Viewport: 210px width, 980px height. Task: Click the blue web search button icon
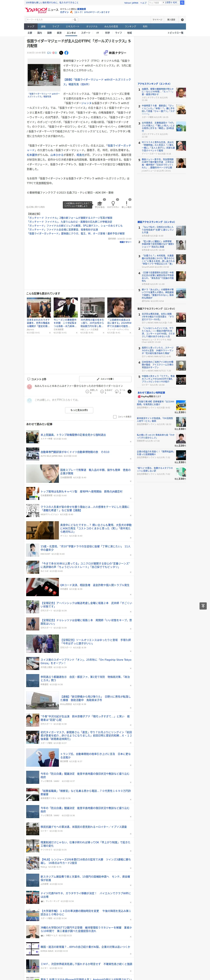point(182,3)
